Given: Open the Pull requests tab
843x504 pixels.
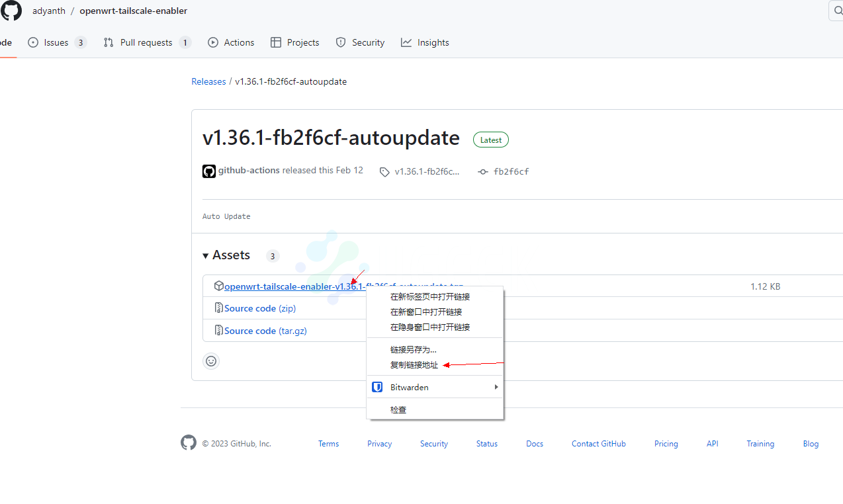Looking at the screenshot, I should (x=147, y=42).
